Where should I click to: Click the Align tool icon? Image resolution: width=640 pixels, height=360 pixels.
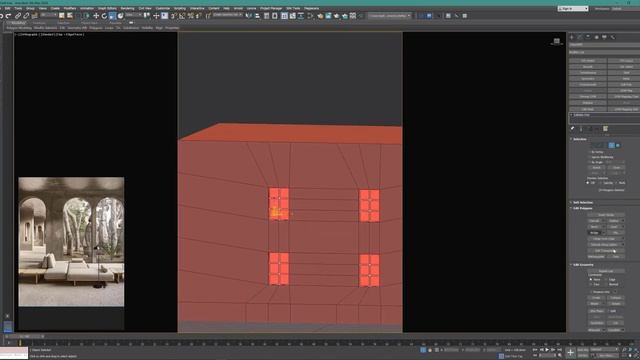click(257, 16)
